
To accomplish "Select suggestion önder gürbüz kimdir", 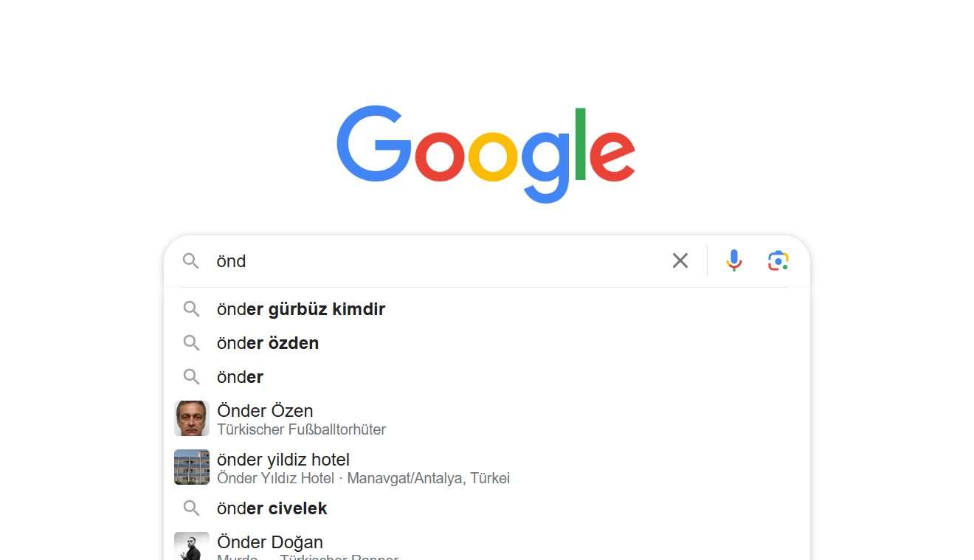I will pos(487,309).
